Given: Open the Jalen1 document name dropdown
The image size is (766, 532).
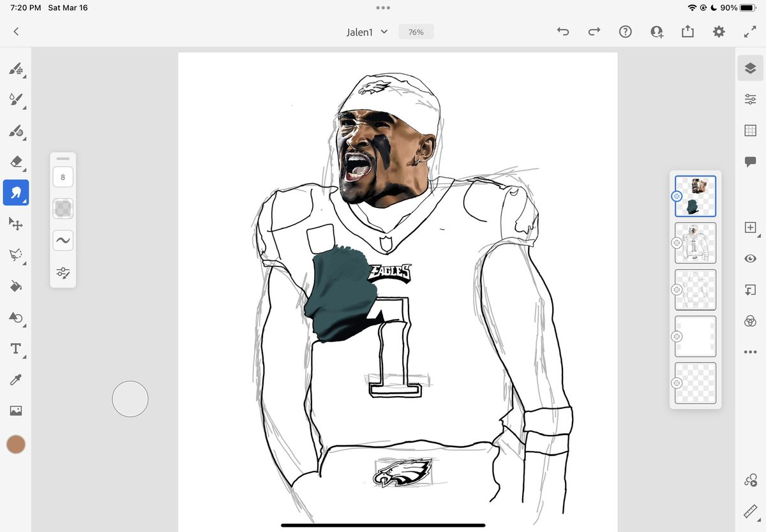Looking at the screenshot, I should tap(366, 31).
